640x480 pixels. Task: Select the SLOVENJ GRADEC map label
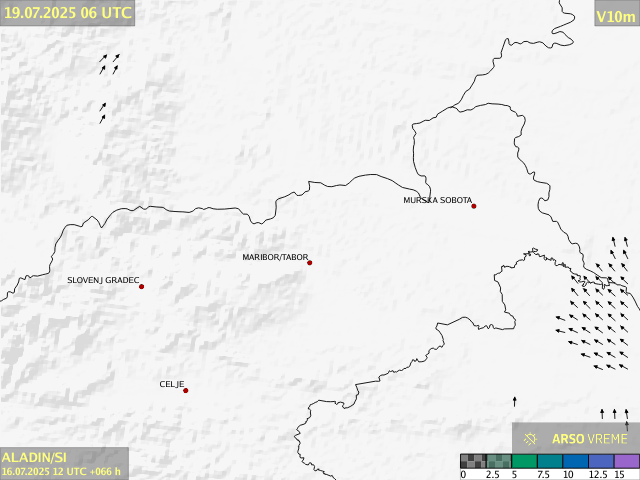(x=103, y=280)
